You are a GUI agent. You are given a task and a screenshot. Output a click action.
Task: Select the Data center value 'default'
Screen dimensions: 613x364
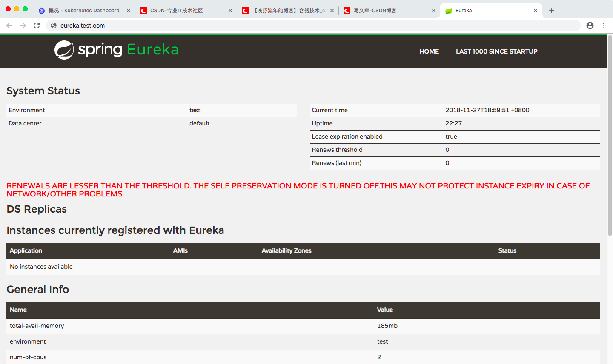click(x=199, y=123)
